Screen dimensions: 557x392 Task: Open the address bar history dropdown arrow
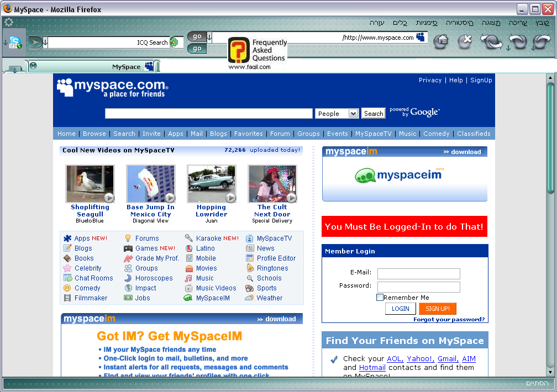pyautogui.click(x=210, y=38)
